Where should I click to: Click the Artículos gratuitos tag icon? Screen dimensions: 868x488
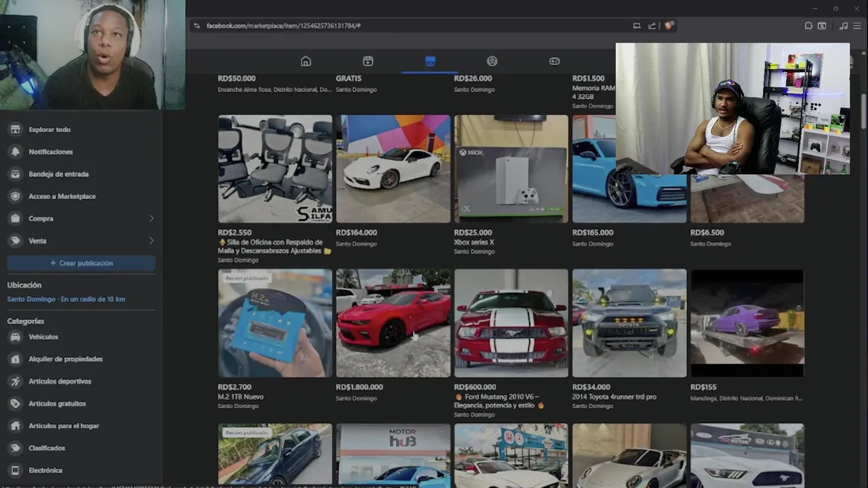tap(15, 404)
